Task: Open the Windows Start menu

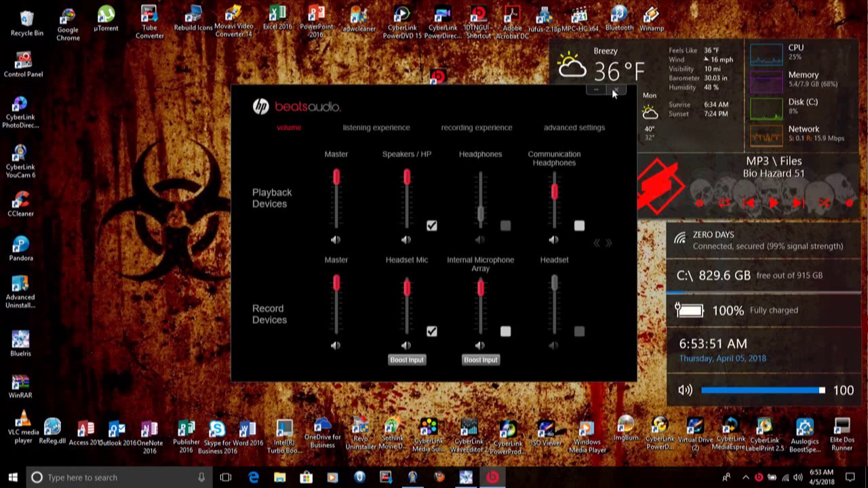Action: tap(13, 477)
